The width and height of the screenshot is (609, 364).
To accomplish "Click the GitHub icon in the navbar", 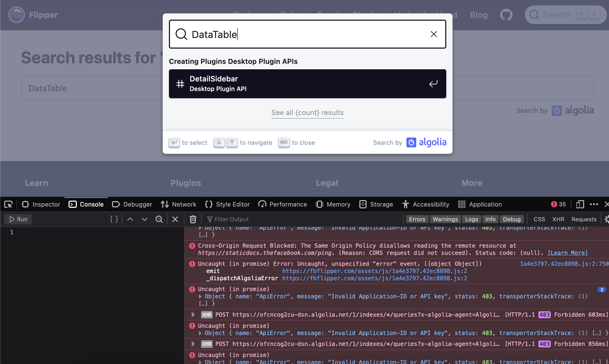I will tap(506, 15).
